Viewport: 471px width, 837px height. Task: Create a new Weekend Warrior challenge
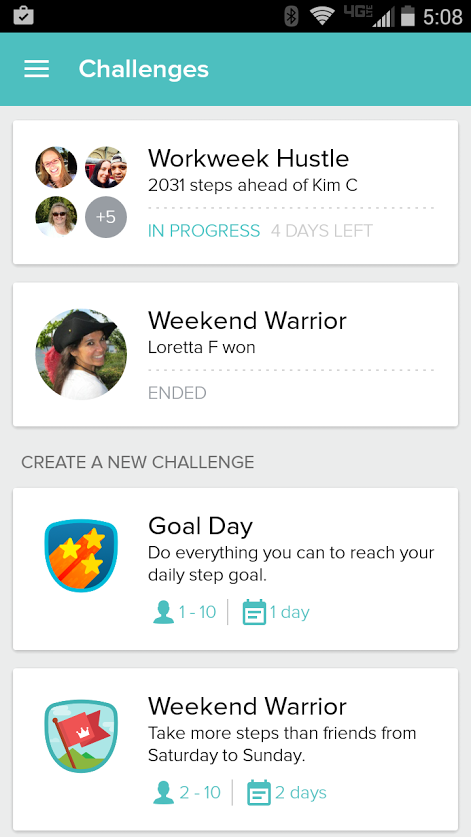[x=236, y=749]
